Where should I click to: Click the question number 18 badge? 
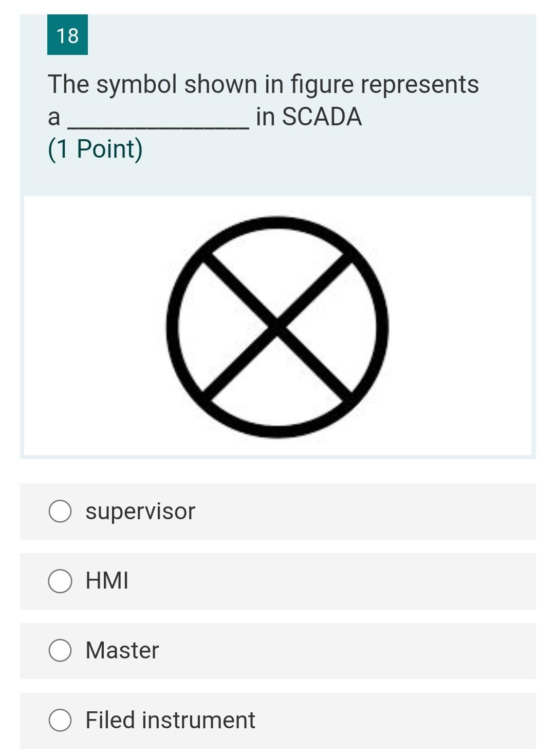pyautogui.click(x=67, y=36)
